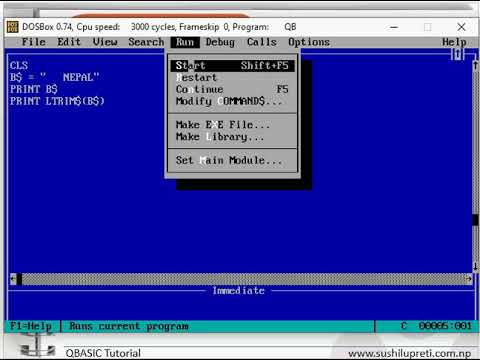Minimize the DOSBox window
This screenshot has width=480, height=360.
(394, 27)
